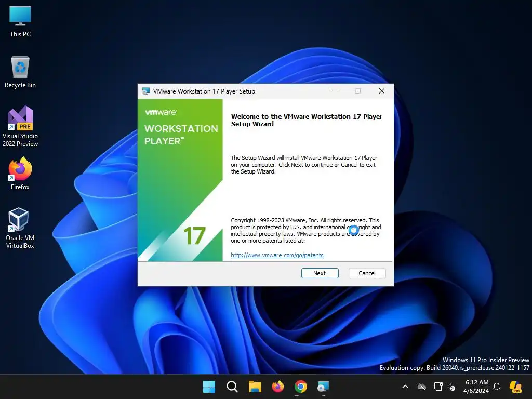Click the Copilot Preview taskbar icon
The width and height of the screenshot is (532, 399).
tap(516, 387)
